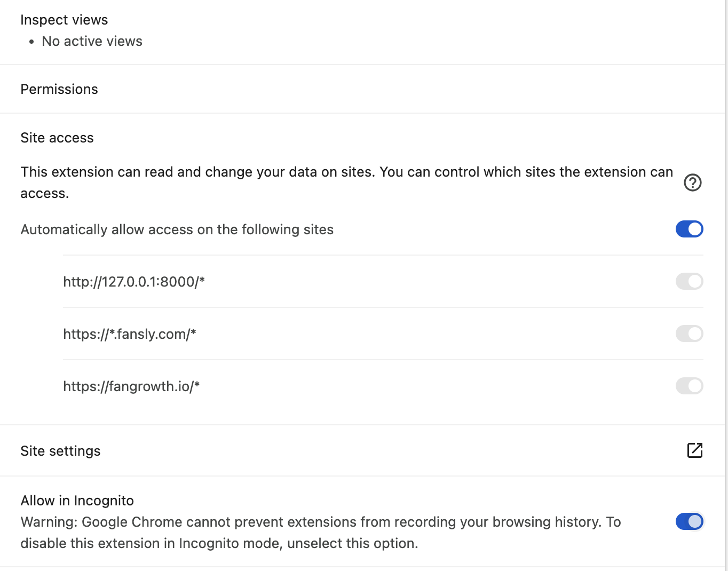728x571 pixels.
Task: Click the "No active views" list item
Action: [x=92, y=41]
